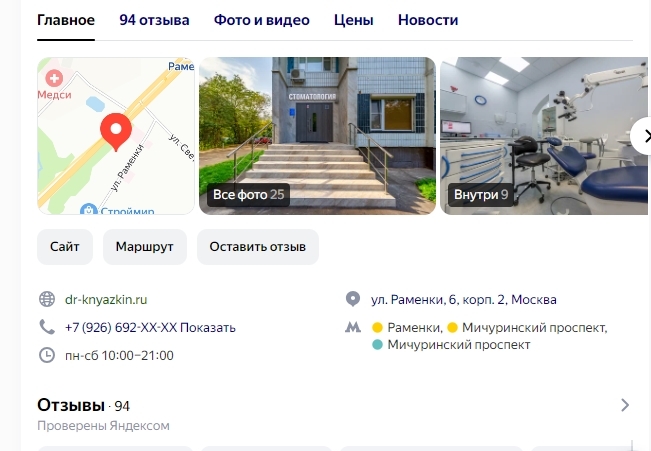Click the globe icon beside dr-knyazkin.ru
Viewport: 651px width, 451px height.
[x=47, y=299]
